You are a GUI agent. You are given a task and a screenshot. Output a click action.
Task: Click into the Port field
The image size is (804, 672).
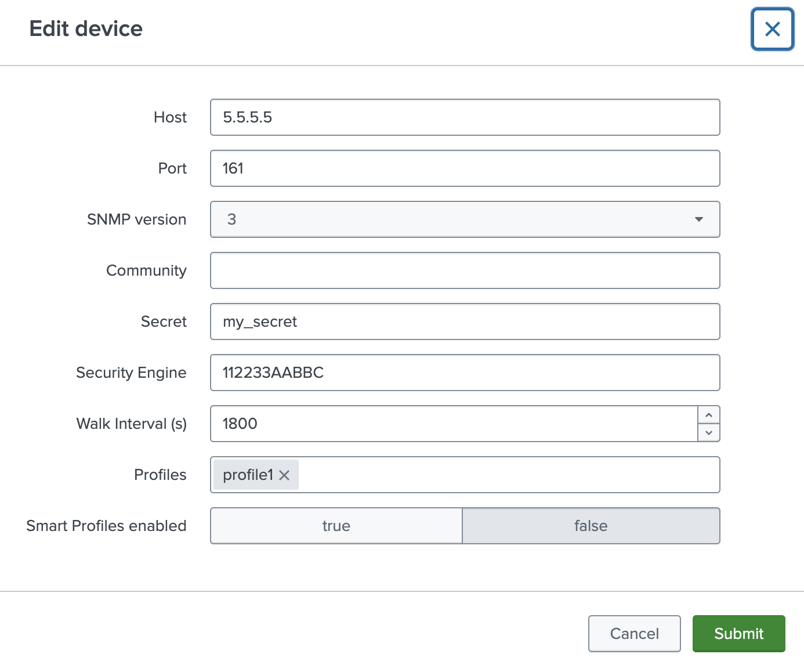[464, 168]
